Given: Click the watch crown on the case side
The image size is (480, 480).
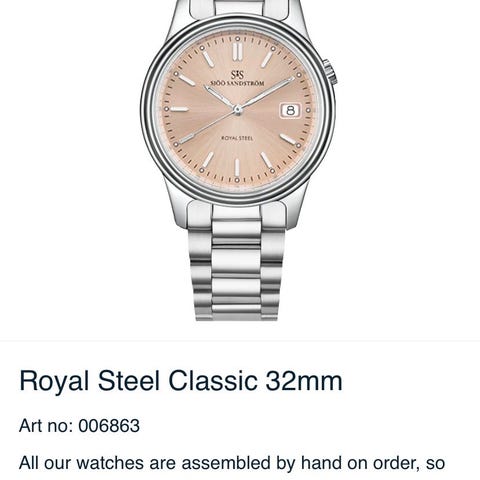Looking at the screenshot, I should pyautogui.click(x=332, y=71).
